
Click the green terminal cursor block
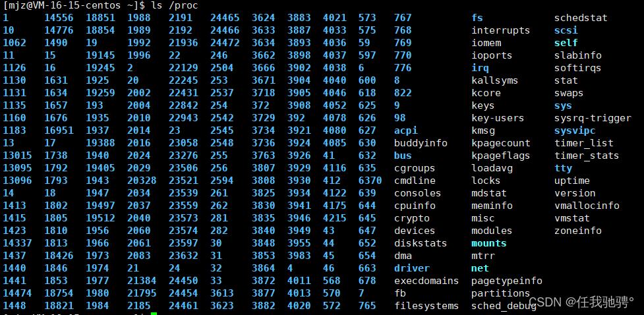pos(154,314)
